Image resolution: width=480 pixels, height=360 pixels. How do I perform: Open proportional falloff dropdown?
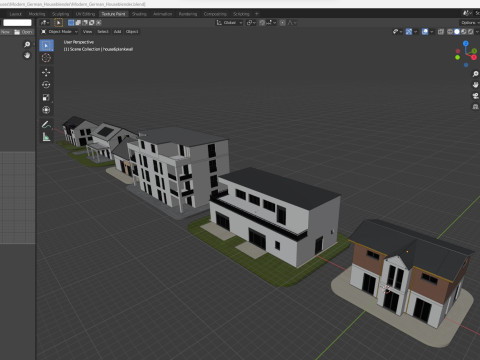pyautogui.click(x=292, y=23)
